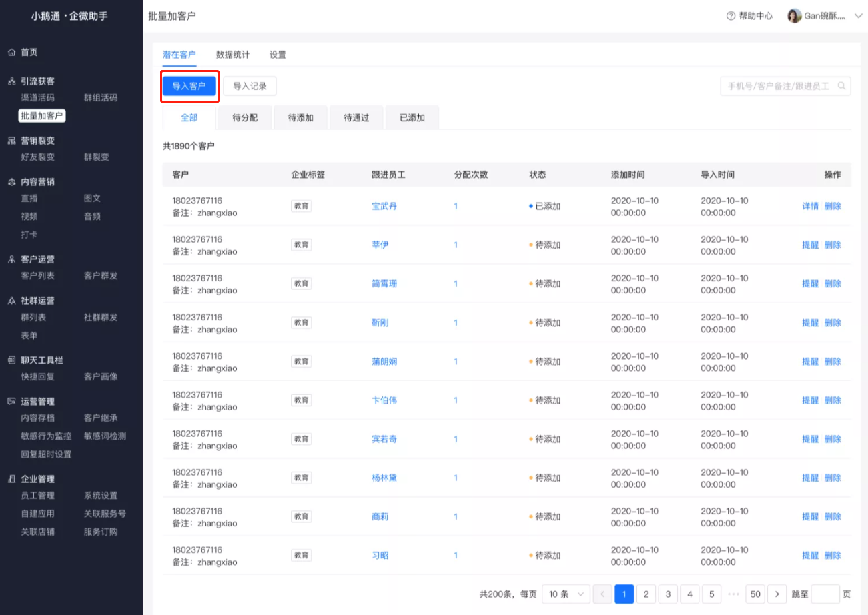Open 敏感词检测 in the sidebar

105,436
